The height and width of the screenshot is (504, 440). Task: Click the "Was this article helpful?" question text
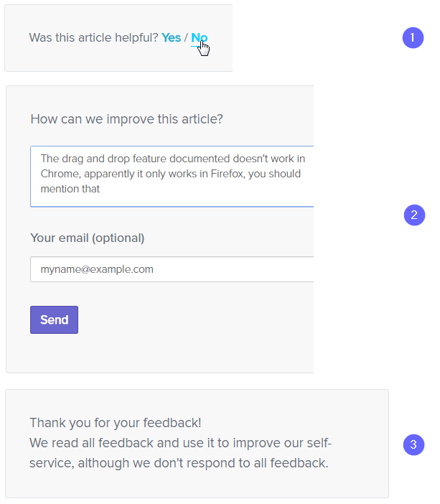pyautogui.click(x=93, y=37)
